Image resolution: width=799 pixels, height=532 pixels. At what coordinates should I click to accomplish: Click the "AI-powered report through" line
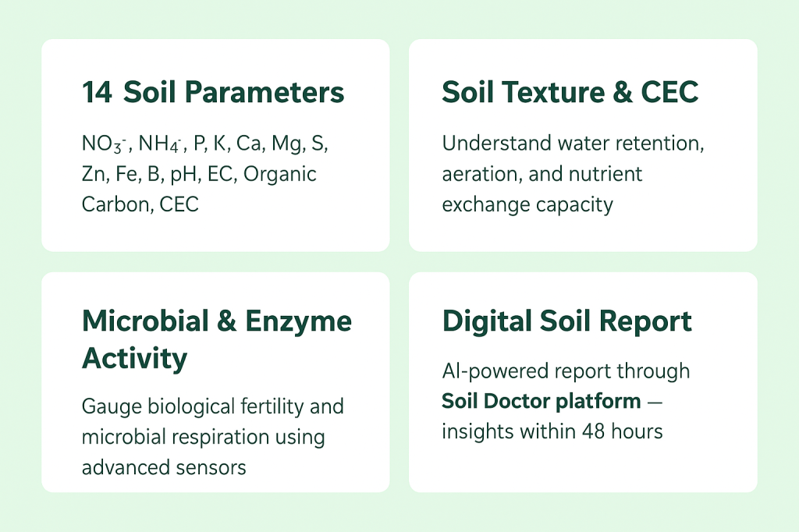tap(565, 371)
